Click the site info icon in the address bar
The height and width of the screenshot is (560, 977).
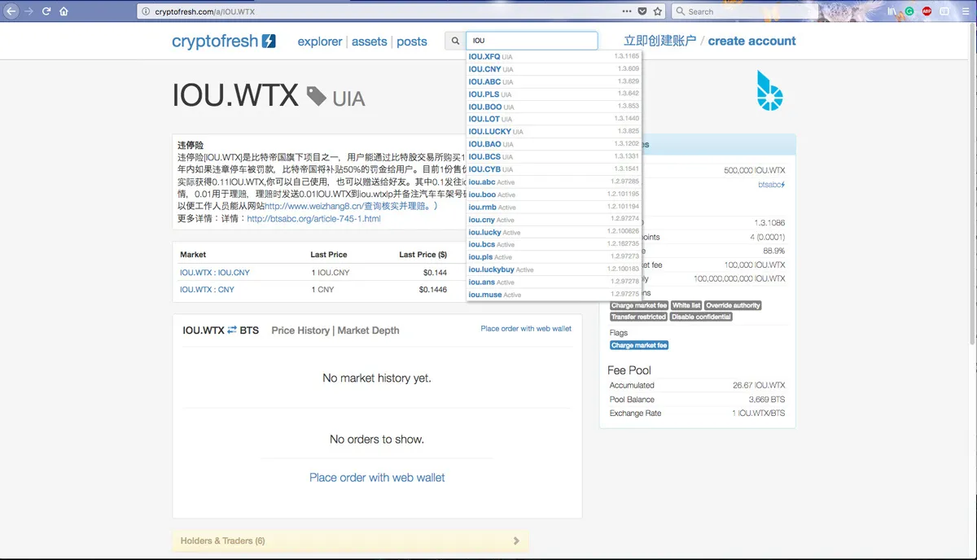coord(146,11)
